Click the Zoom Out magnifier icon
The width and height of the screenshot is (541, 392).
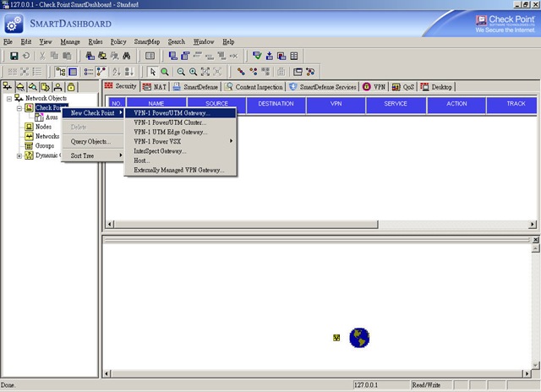181,72
